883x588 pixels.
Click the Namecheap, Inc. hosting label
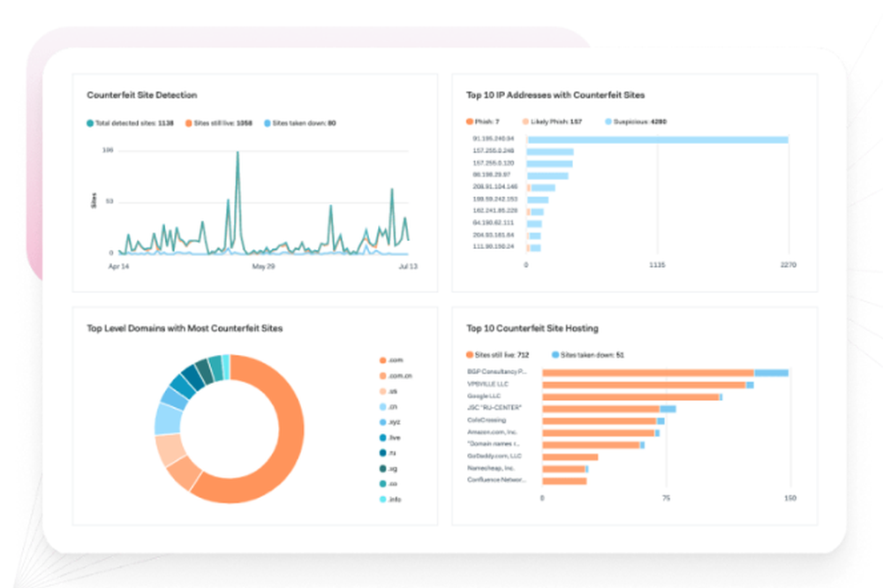490,468
